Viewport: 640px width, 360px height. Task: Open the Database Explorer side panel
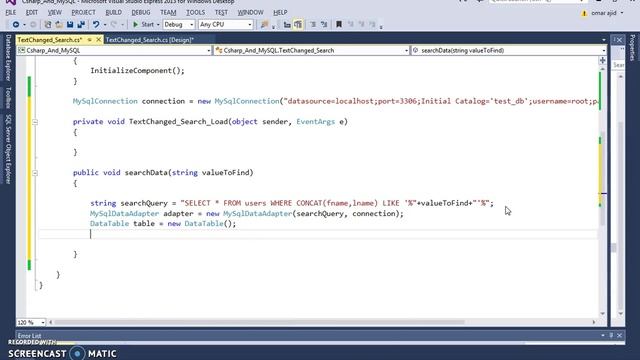(8, 58)
